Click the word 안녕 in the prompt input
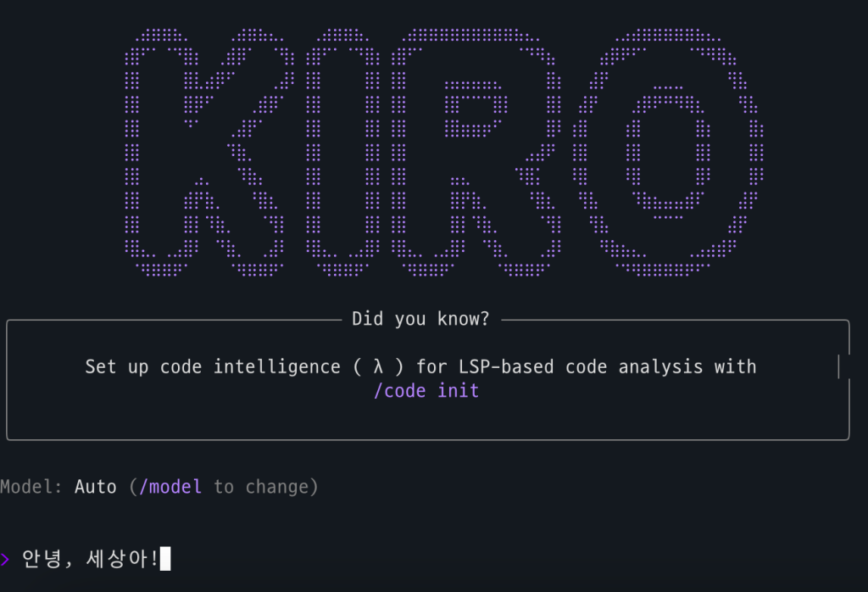Screen dimensions: 868x592 42,559
